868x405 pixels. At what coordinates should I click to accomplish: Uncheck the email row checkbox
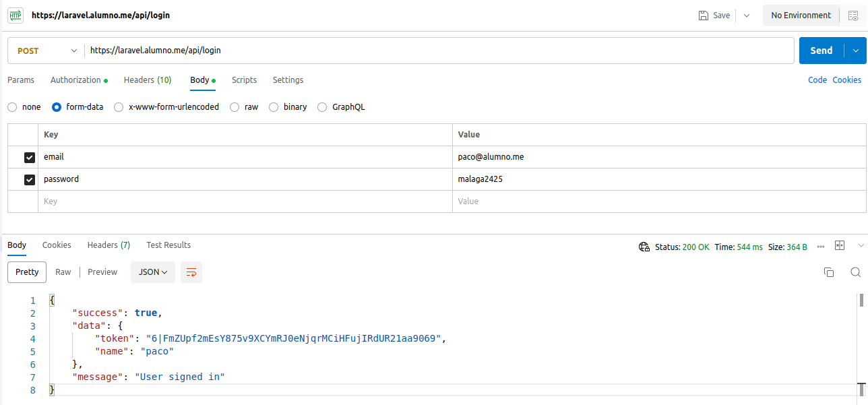coord(30,158)
